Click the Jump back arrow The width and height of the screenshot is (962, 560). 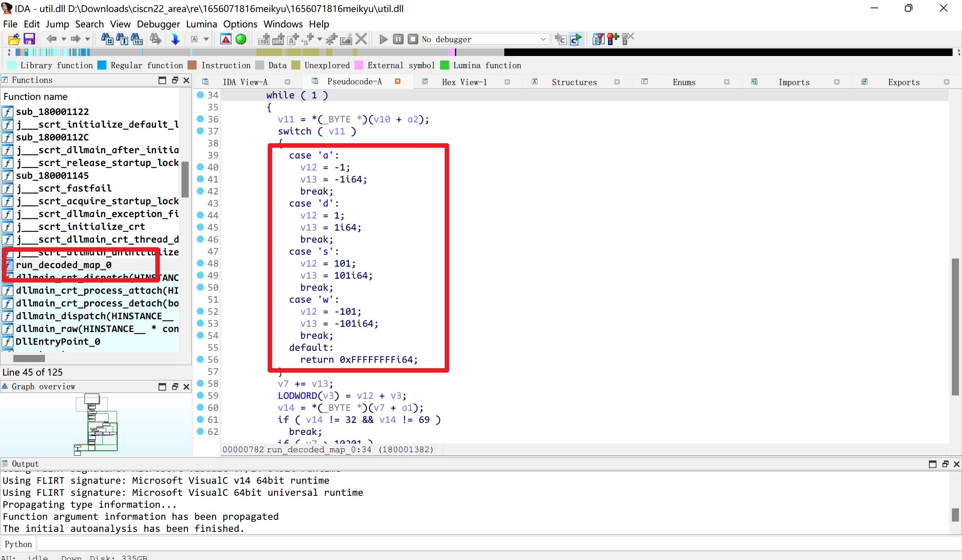coord(51,39)
